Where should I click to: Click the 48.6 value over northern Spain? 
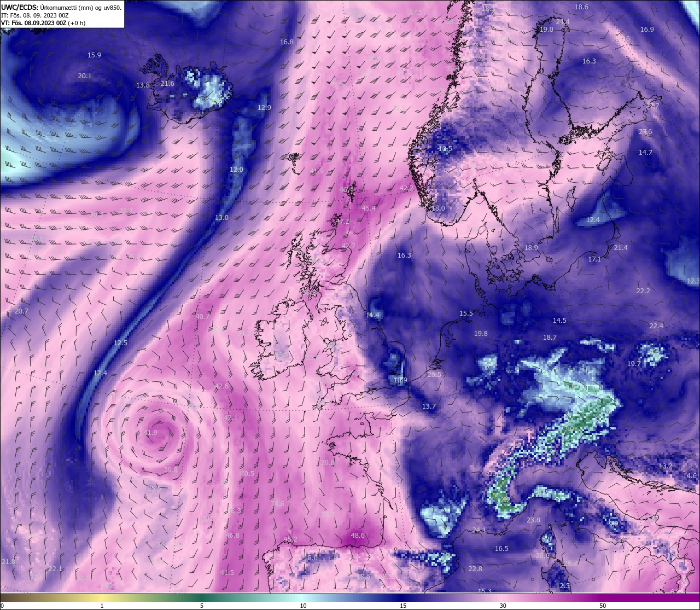[358, 536]
